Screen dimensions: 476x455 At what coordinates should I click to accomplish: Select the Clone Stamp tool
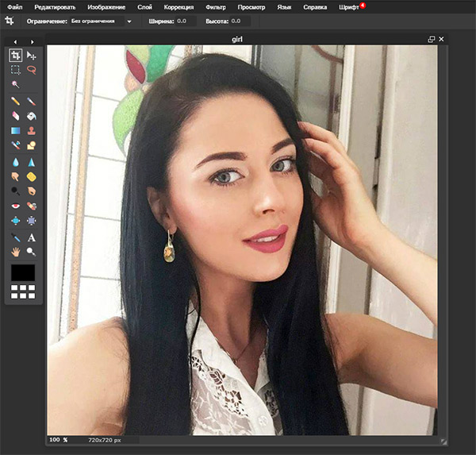tap(32, 130)
